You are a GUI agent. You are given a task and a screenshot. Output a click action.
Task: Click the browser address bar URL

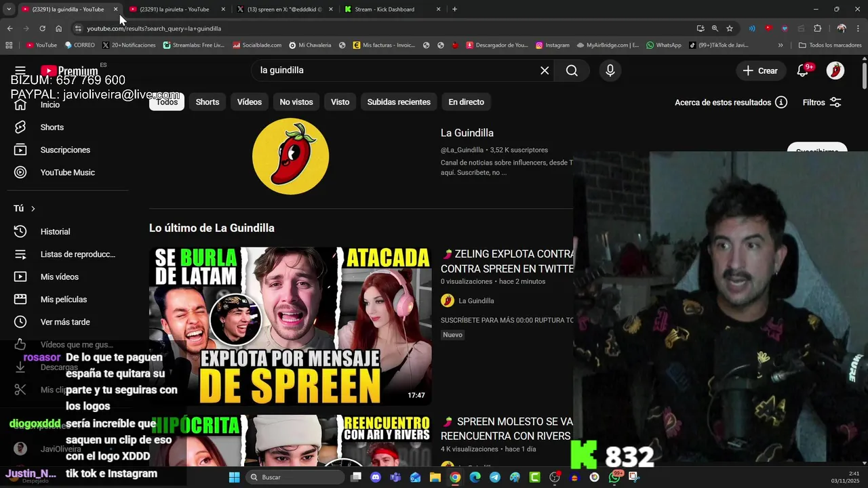pos(154,28)
